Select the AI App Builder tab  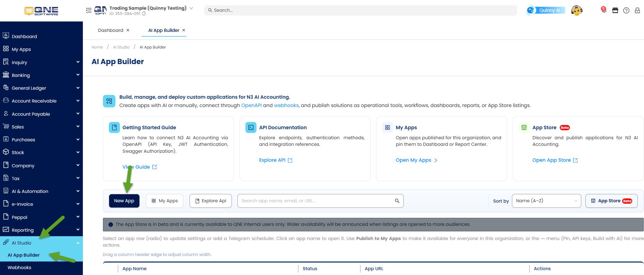click(164, 30)
